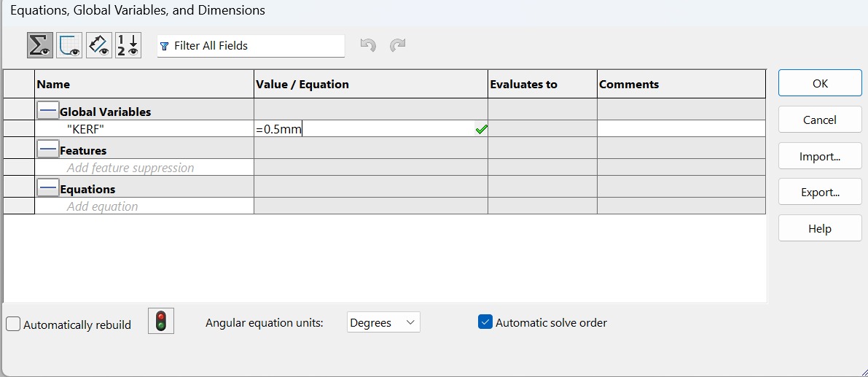
Task: Click the Name column header
Action: click(144, 84)
